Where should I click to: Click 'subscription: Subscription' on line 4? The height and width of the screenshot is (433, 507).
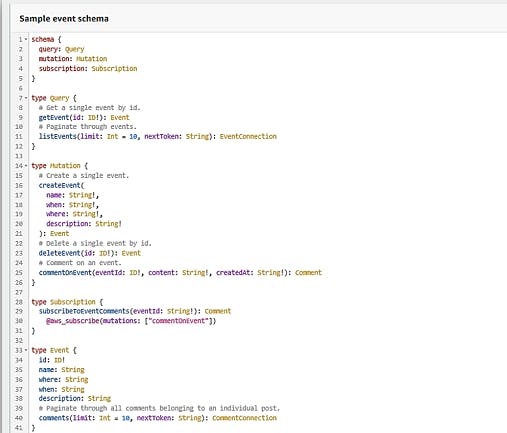pyautogui.click(x=88, y=68)
